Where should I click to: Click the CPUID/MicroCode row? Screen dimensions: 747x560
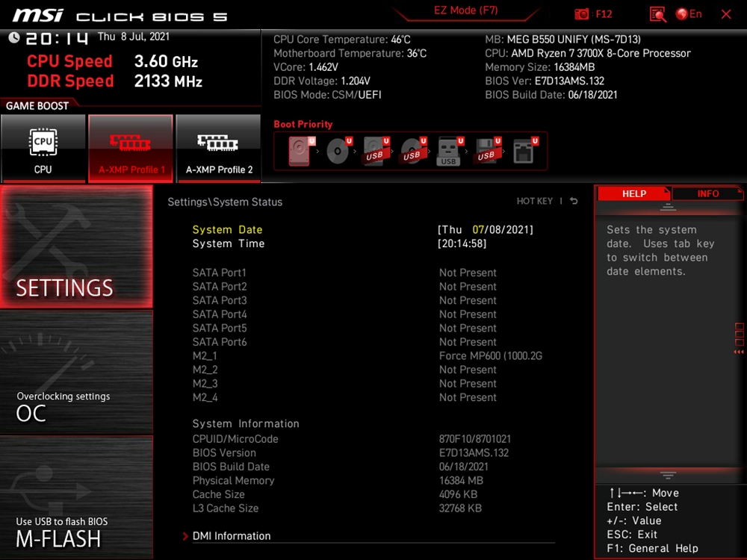(x=352, y=439)
